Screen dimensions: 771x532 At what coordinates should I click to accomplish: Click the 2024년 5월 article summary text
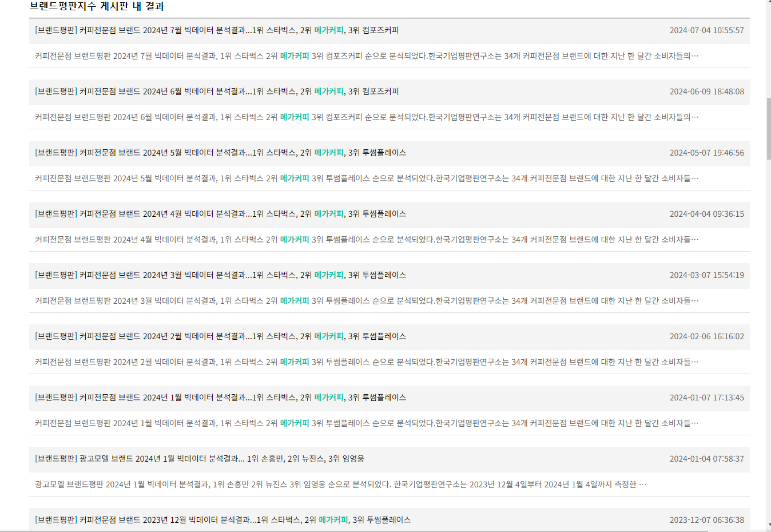(x=367, y=178)
